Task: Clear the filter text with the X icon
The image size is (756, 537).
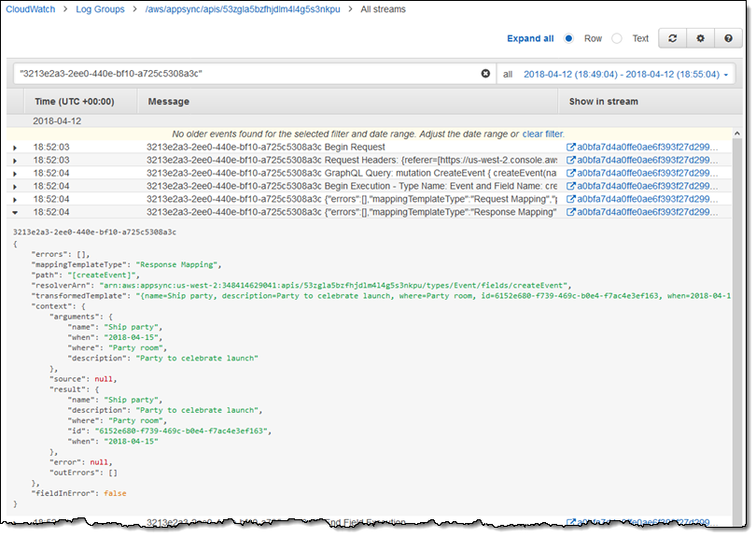Action: tap(485, 74)
